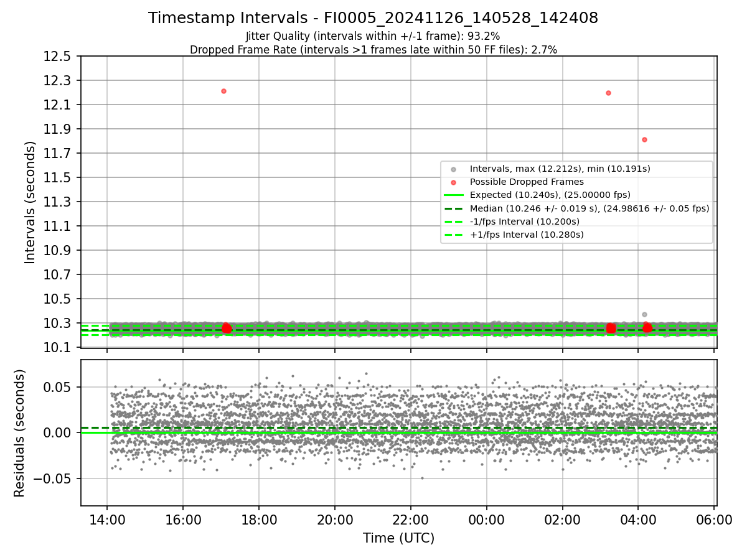
Task: Click the x-axis tick label '02:00'
Action: coord(563,519)
